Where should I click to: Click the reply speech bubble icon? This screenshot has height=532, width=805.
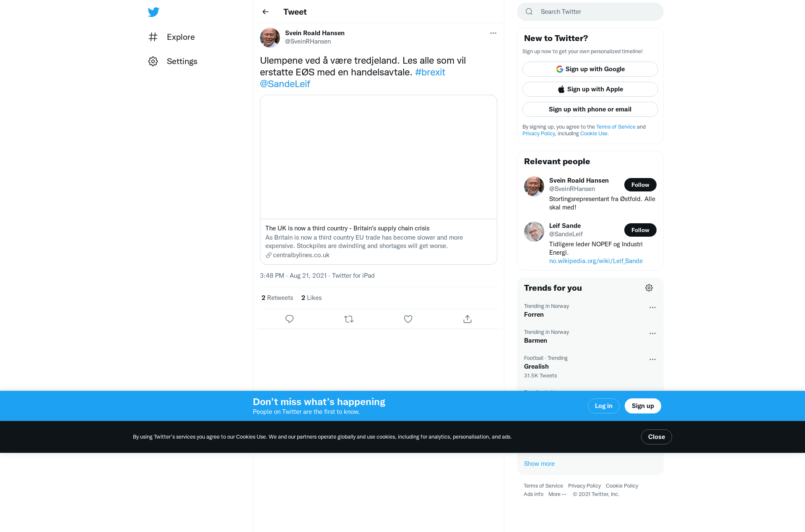(289, 319)
